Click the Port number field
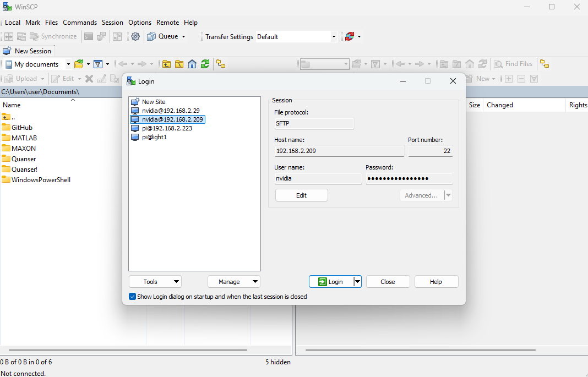This screenshot has height=377, width=588. coord(431,151)
